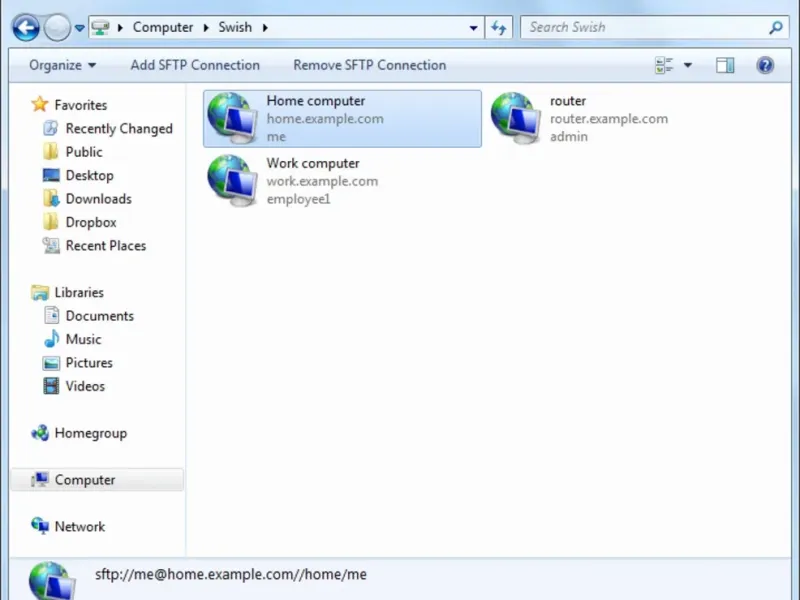Click the search magnifier icon
Viewport: 800px width, 600px height.
click(776, 28)
